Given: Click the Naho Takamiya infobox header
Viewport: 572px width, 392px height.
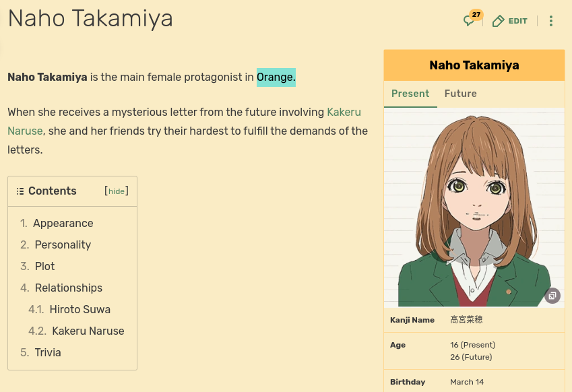Looking at the screenshot, I should coord(474,65).
